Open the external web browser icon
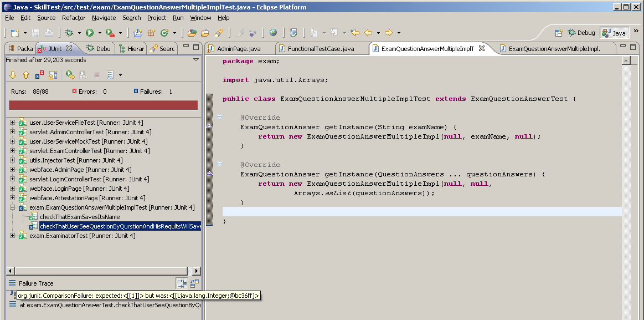 click(273, 33)
